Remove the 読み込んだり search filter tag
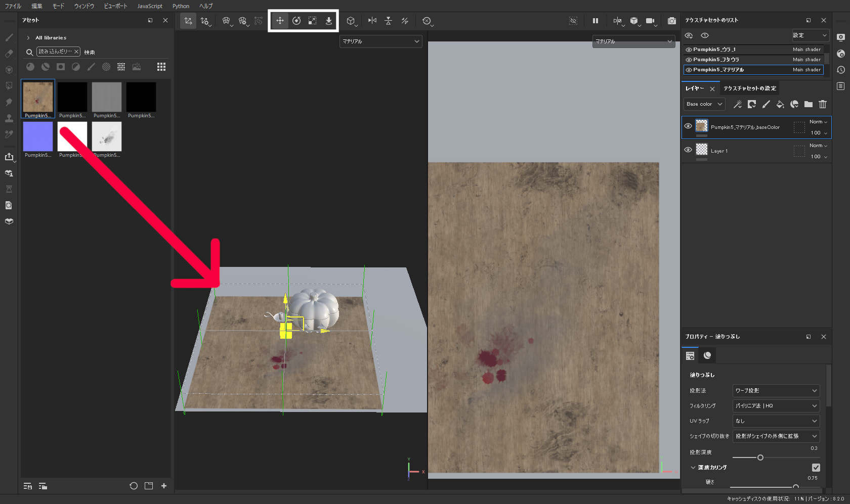 coord(76,52)
